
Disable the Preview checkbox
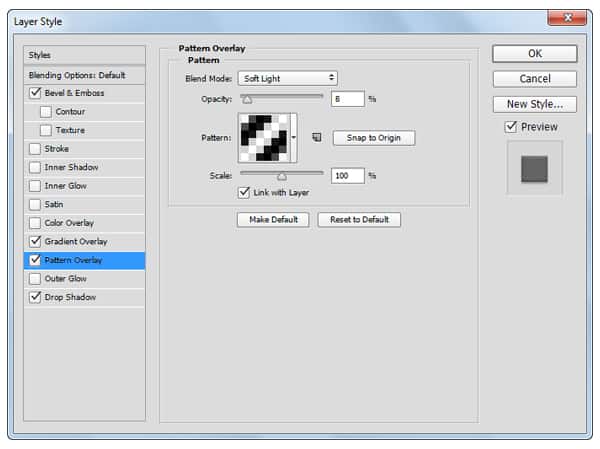pos(511,127)
